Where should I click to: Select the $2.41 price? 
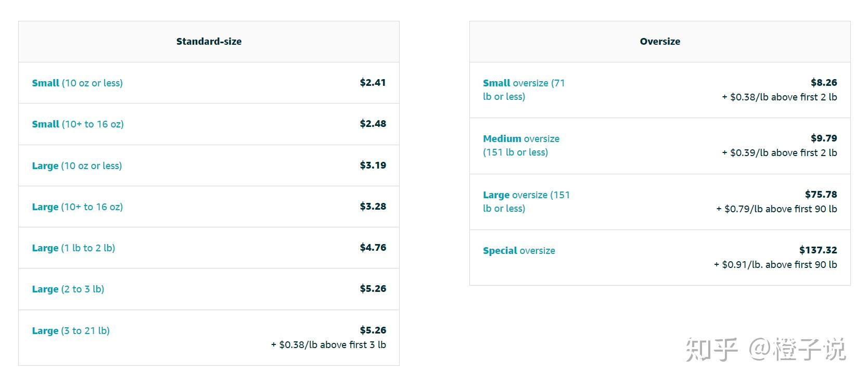(373, 82)
